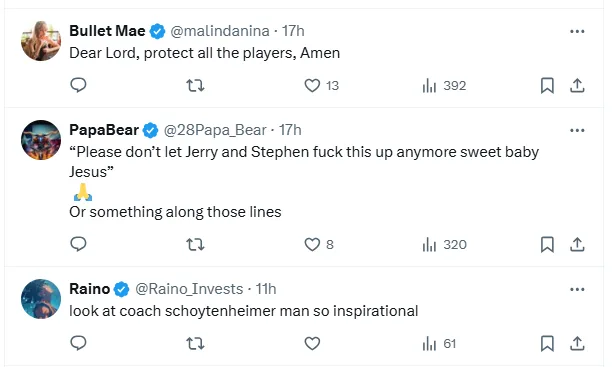
Task: Repost Bullet Mae's tweet
Action: pos(195,85)
